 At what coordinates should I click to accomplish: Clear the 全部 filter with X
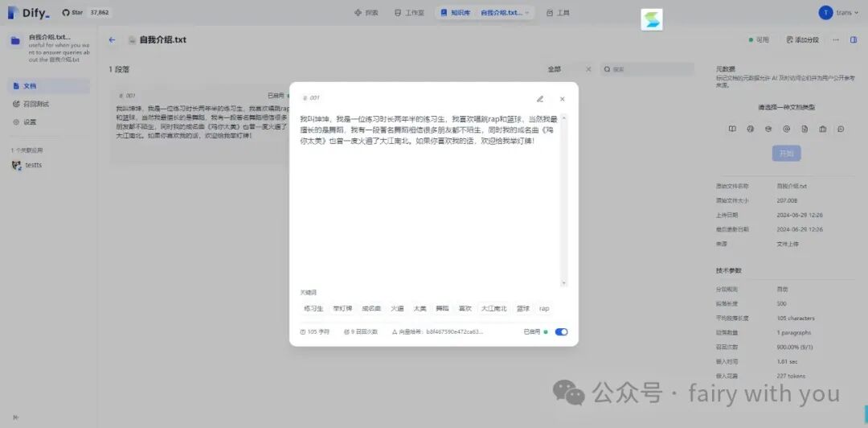588,69
